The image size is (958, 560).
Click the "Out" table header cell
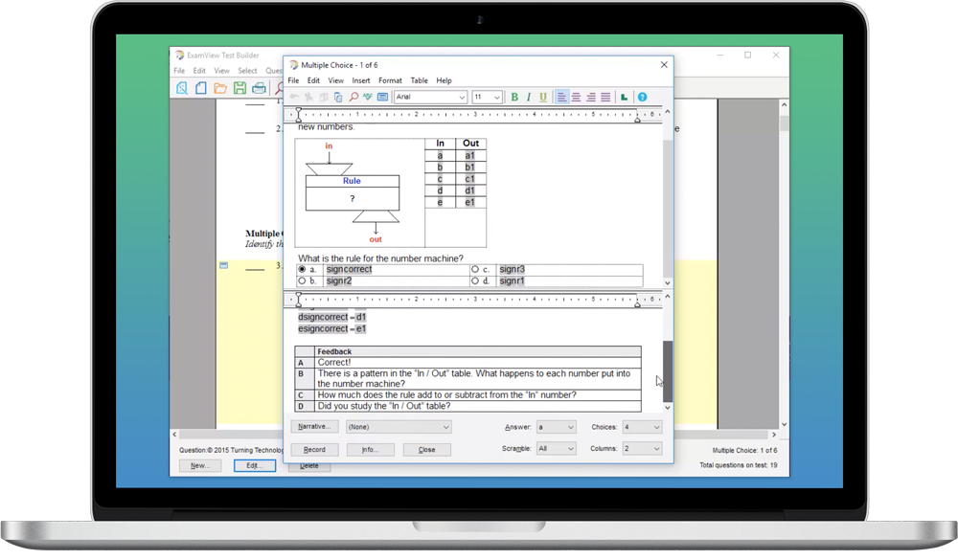point(470,144)
